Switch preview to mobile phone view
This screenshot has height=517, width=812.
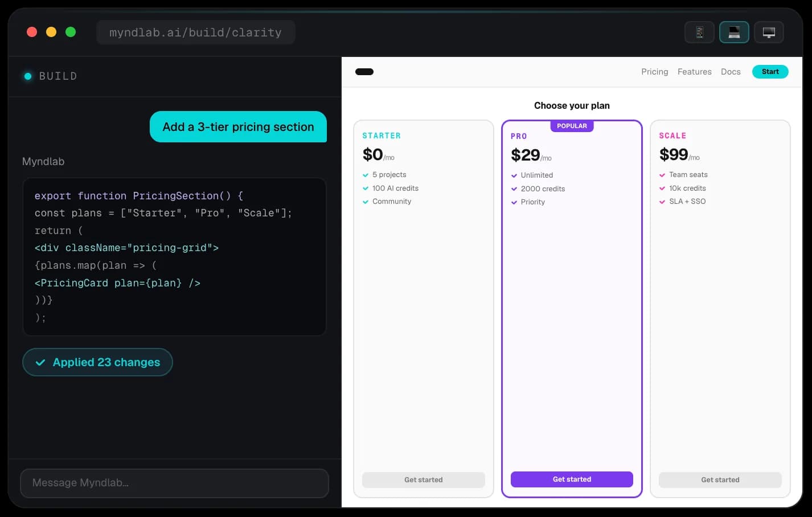[699, 32]
